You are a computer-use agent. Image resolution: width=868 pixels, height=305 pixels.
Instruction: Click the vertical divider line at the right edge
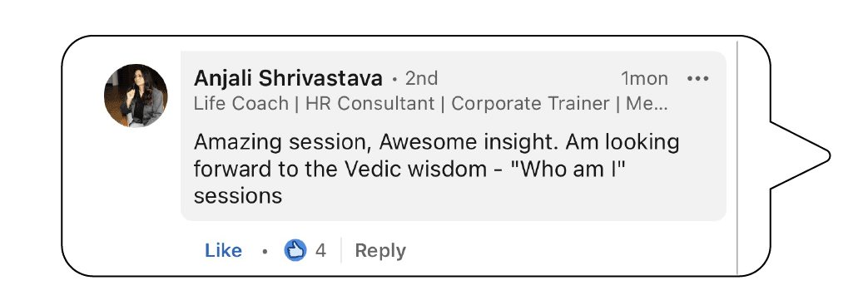click(737, 157)
